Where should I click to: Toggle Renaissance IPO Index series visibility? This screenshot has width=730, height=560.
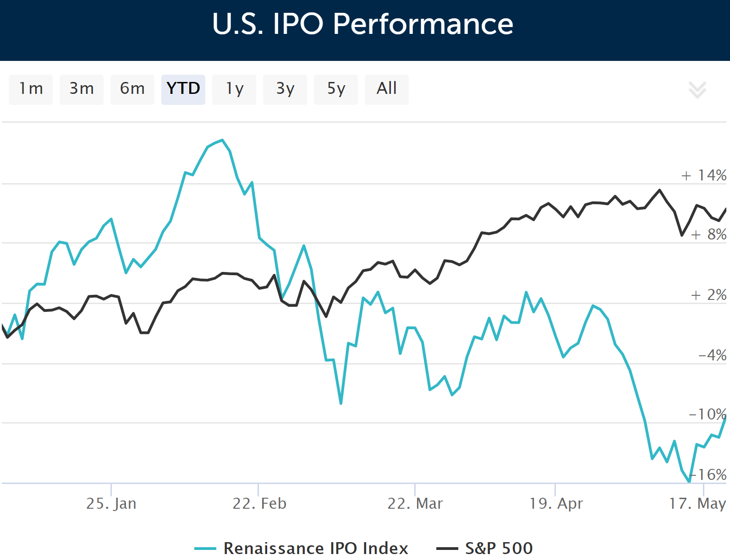(x=315, y=548)
